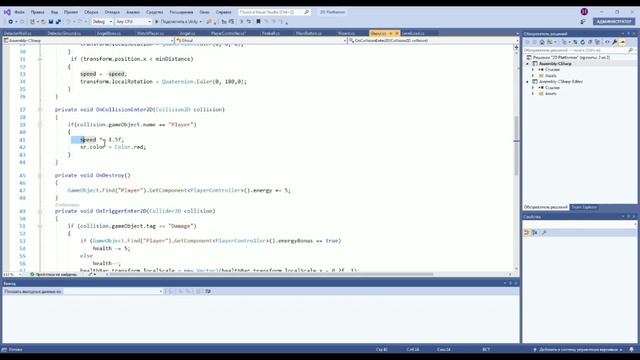Open the Debug configuration dropdown
This screenshot has width=640, height=360.
click(102, 22)
